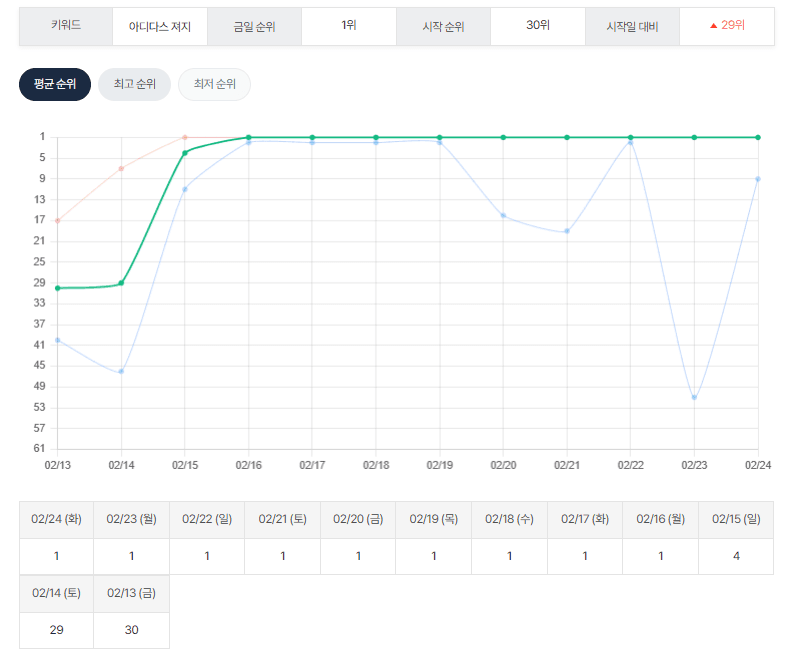Click the green data point at 02/13
Viewport: 791px width, 655px height.
58,288
